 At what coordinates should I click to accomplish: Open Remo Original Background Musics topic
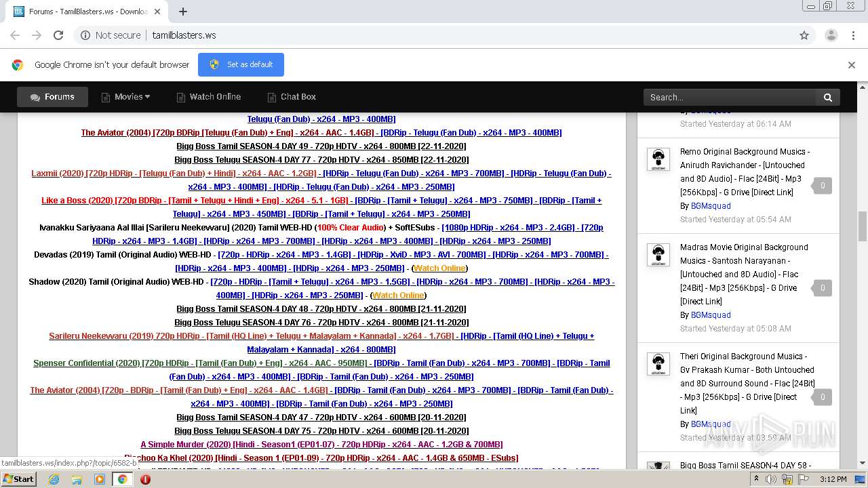point(745,172)
